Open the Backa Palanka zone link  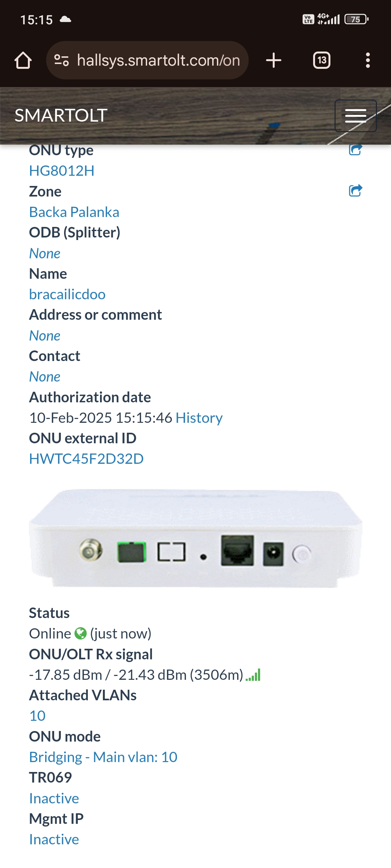[74, 212]
